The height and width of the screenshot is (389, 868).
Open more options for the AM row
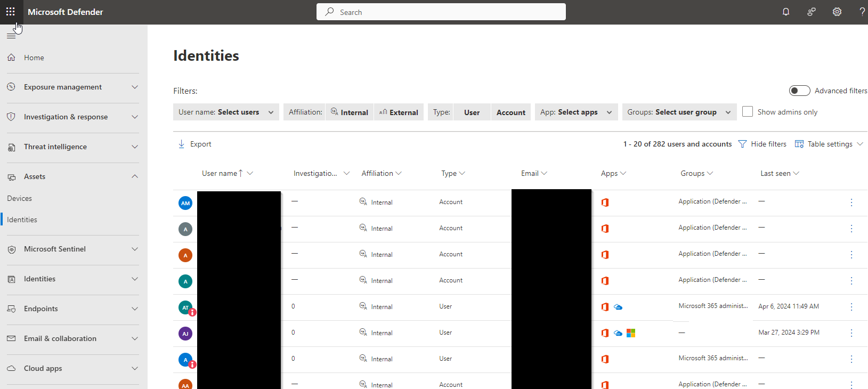click(x=851, y=202)
